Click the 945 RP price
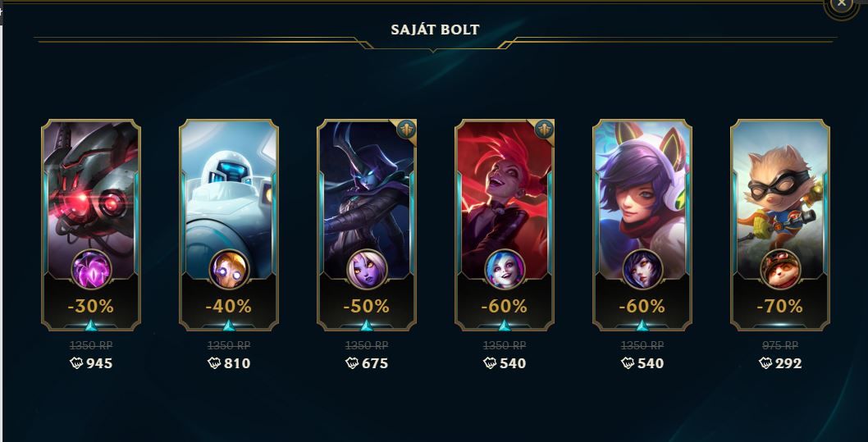868x442 pixels. point(91,363)
